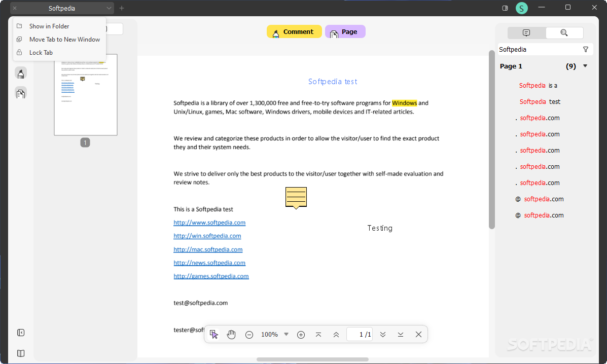Screen dimensions: 607x364
Task: Click the page number field 1/1
Action: [360, 335]
